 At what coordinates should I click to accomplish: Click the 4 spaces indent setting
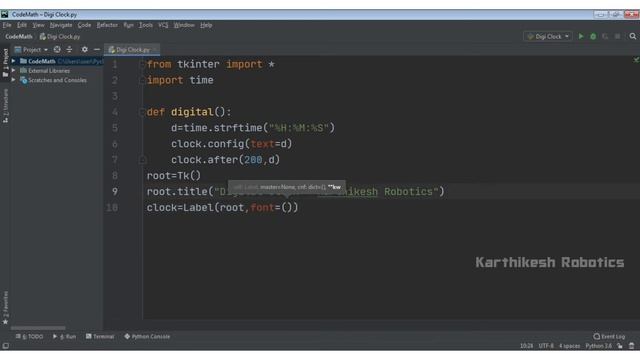[569, 346]
